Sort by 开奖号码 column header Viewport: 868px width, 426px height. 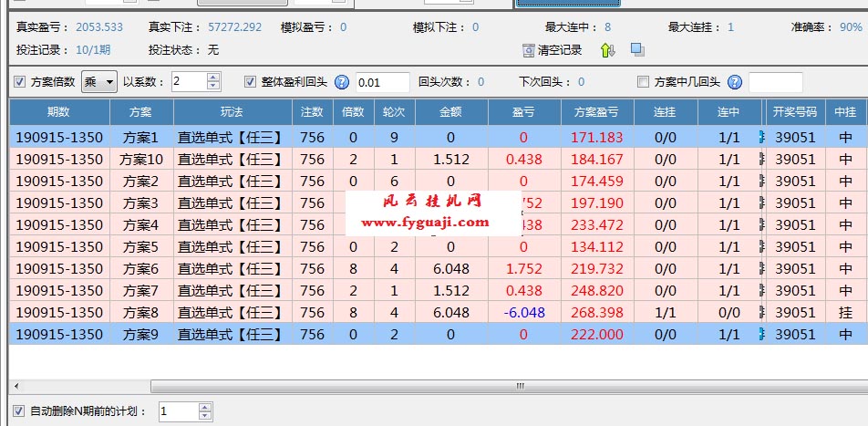click(795, 112)
